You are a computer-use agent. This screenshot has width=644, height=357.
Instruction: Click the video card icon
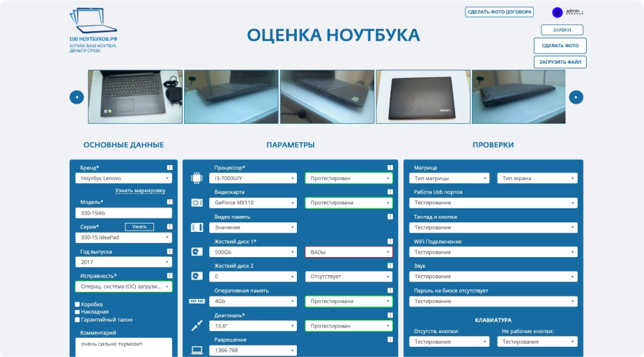[197, 203]
